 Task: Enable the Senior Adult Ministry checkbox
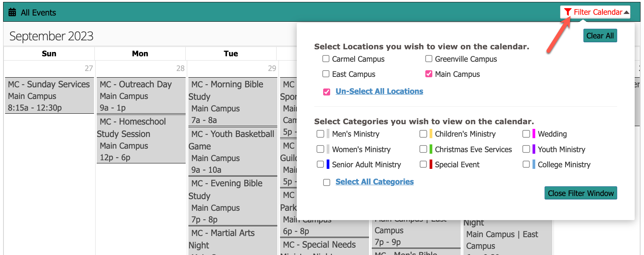pyautogui.click(x=320, y=164)
